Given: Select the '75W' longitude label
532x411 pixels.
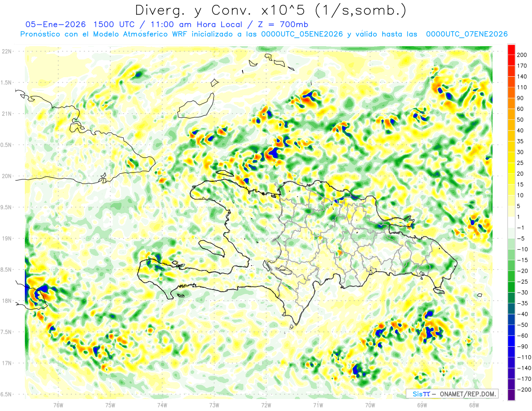Looking at the screenshot, I should pos(110,404).
